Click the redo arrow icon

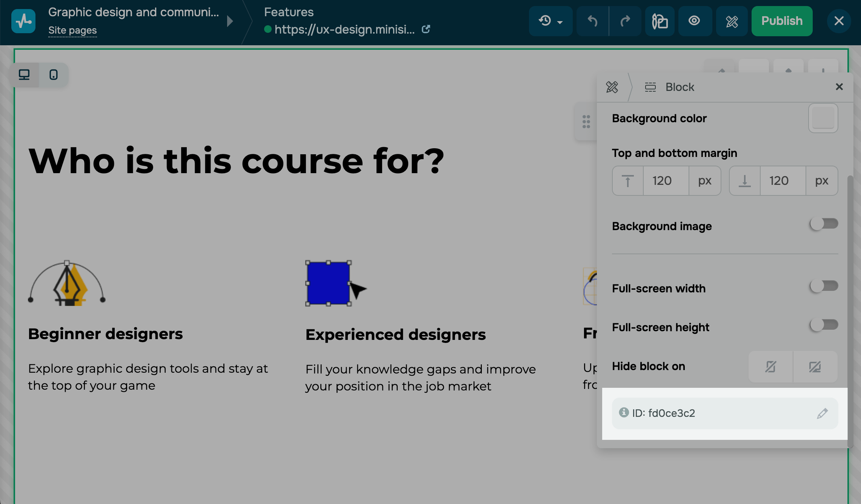click(625, 21)
